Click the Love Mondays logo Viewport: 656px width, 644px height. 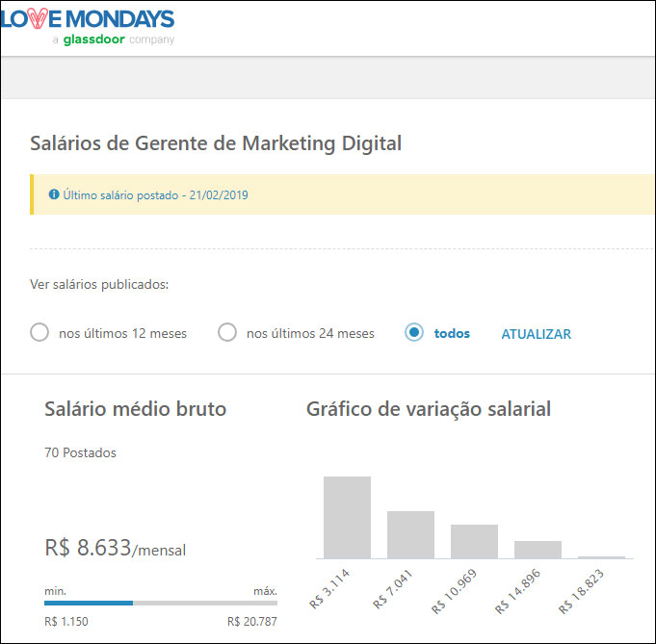pos(87,18)
